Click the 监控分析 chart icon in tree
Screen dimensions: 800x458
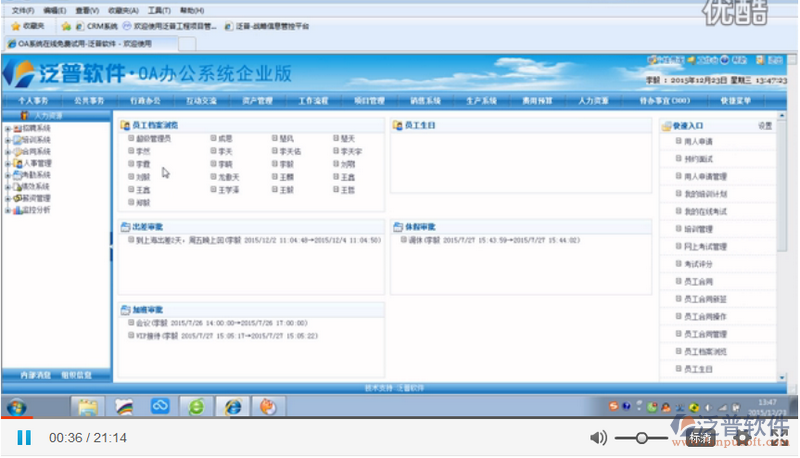click(17, 210)
